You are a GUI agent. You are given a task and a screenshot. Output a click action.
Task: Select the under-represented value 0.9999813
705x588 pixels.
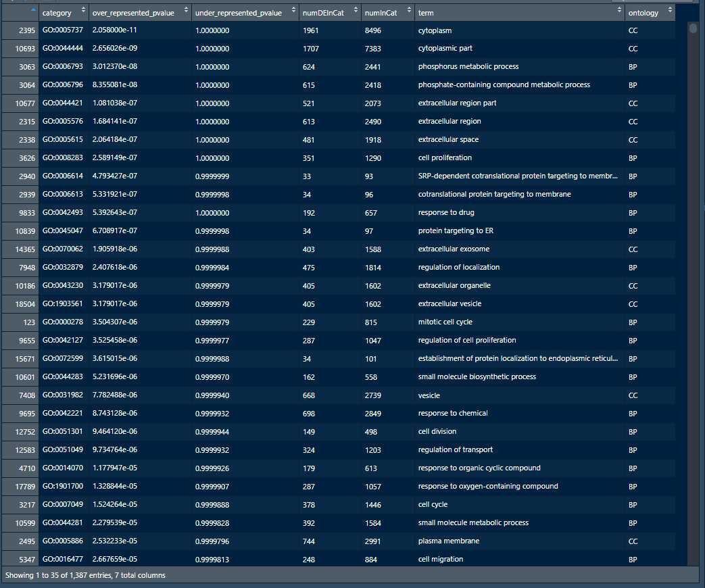coord(212,560)
